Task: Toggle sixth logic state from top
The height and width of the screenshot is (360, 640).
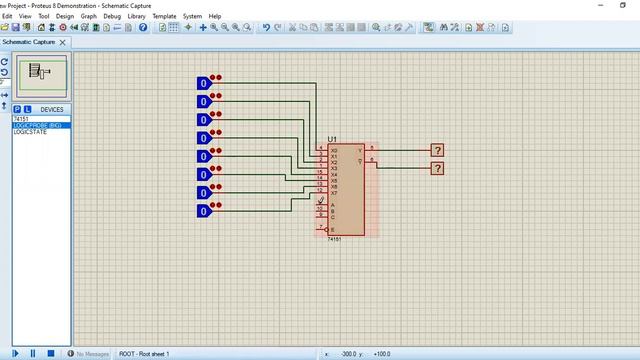Action: (x=204, y=174)
